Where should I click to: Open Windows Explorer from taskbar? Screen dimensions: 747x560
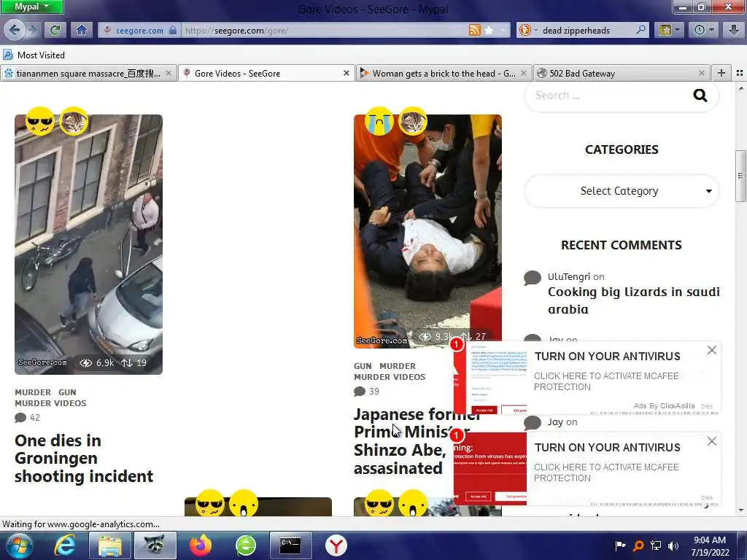pos(109,545)
